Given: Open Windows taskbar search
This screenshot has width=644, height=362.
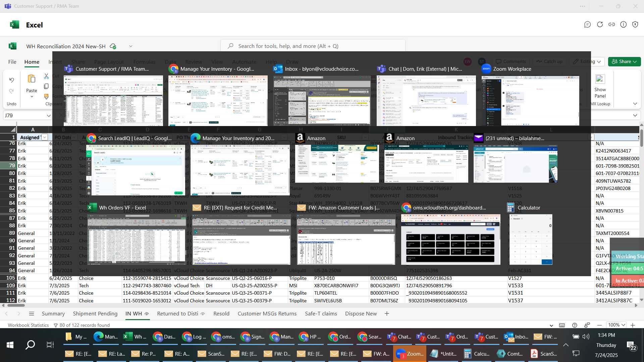Looking at the screenshot, I should 30,345.
